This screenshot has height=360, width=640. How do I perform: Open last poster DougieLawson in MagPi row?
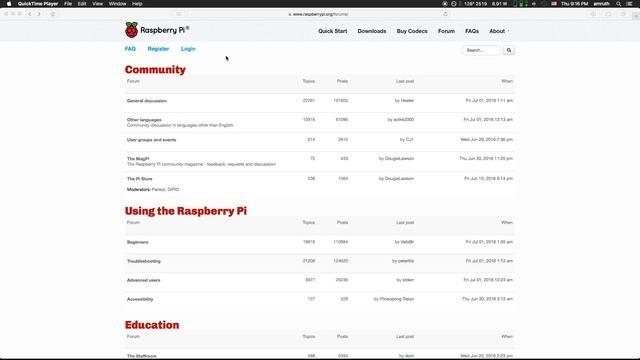399,158
